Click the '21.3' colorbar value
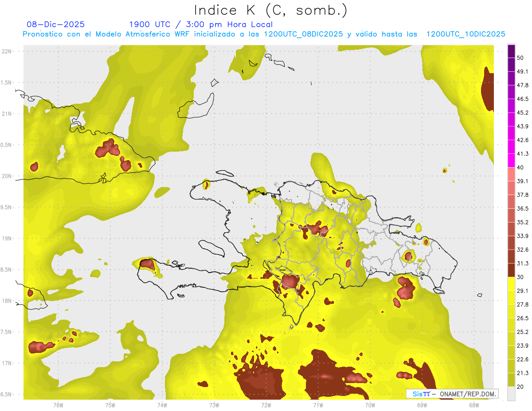The image size is (532, 411). [523, 373]
